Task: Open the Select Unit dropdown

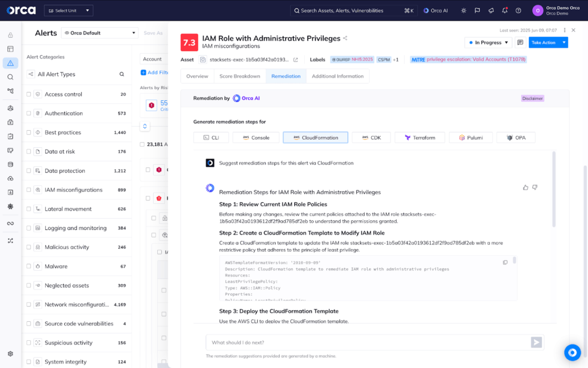Action: click(69, 10)
